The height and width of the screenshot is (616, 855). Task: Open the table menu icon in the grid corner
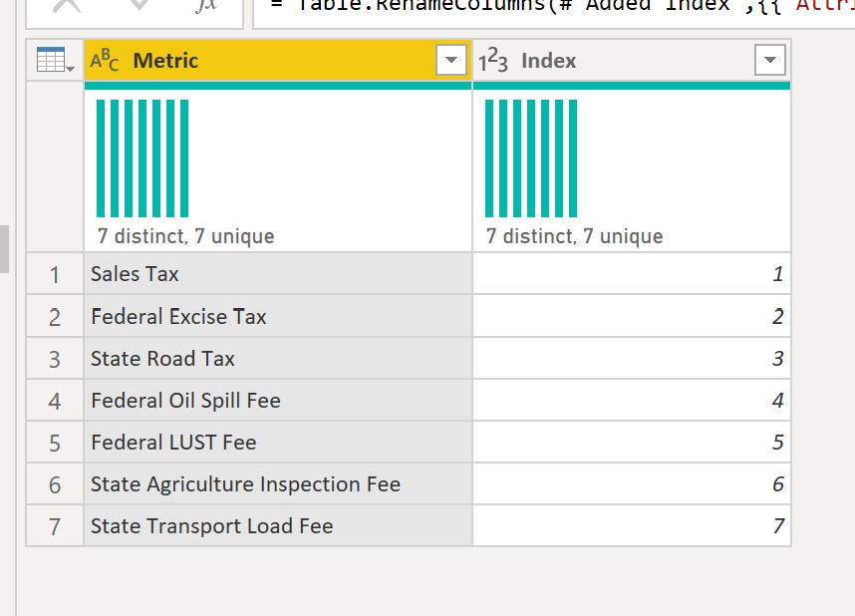[x=55, y=60]
